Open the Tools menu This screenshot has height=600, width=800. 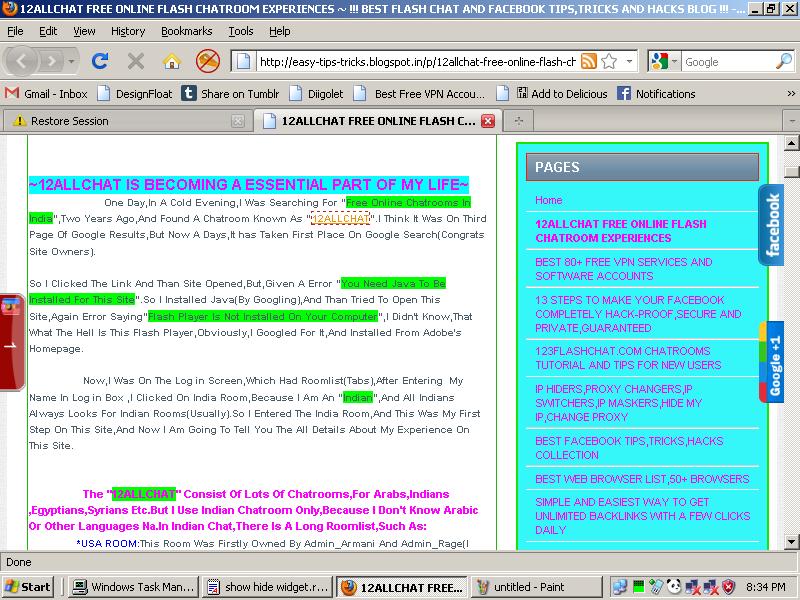click(x=240, y=32)
